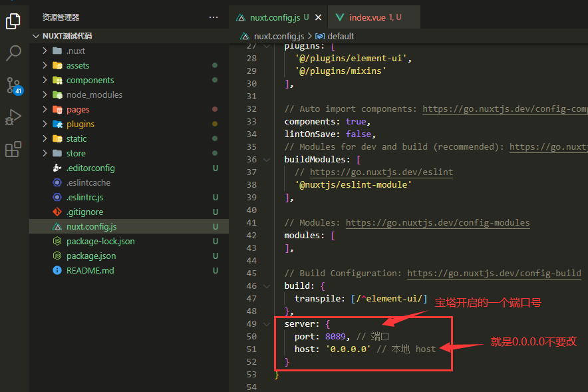Viewport: 588px width, 392px height.
Task: Switch to the index.vue tab
Action: point(374,17)
